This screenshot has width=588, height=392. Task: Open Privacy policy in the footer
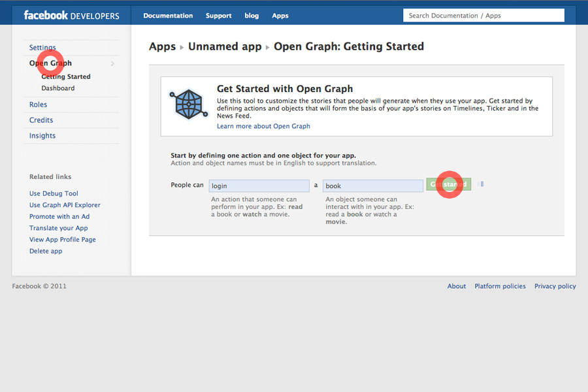point(555,286)
